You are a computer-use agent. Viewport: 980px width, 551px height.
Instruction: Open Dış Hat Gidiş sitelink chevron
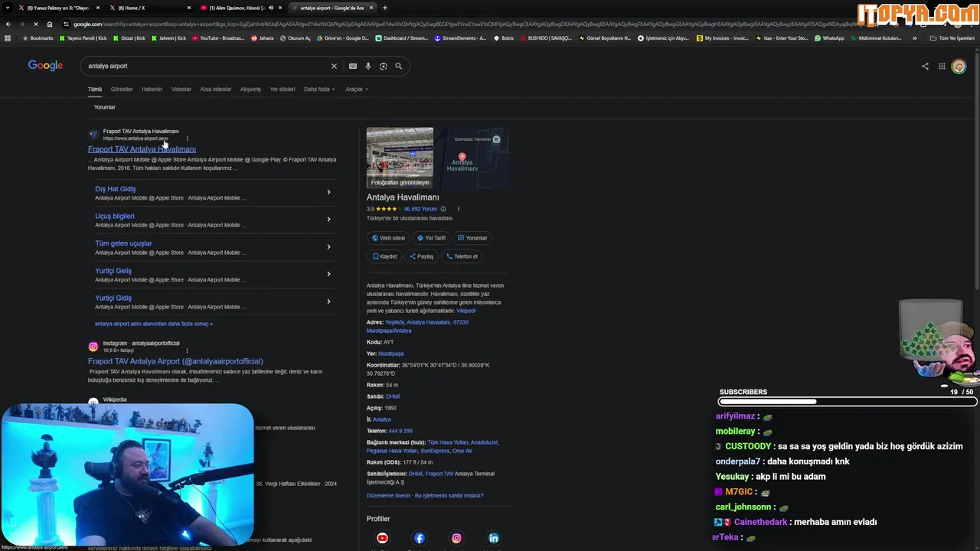tap(328, 192)
